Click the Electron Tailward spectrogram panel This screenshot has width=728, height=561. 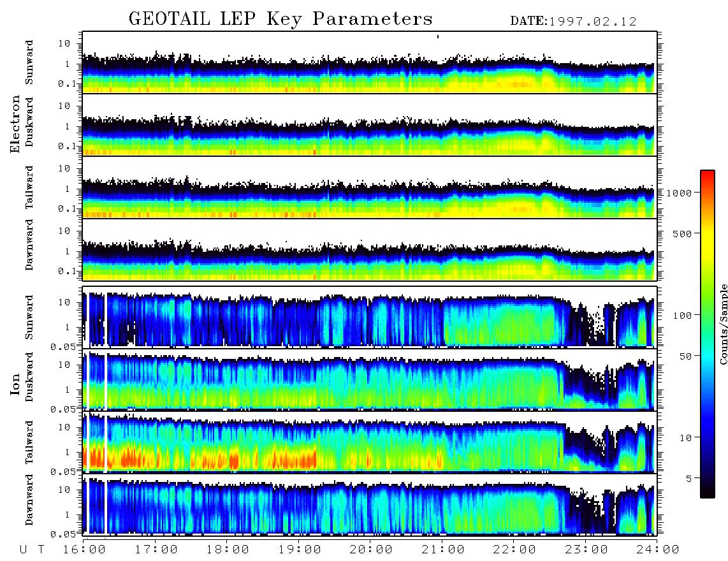click(370, 187)
